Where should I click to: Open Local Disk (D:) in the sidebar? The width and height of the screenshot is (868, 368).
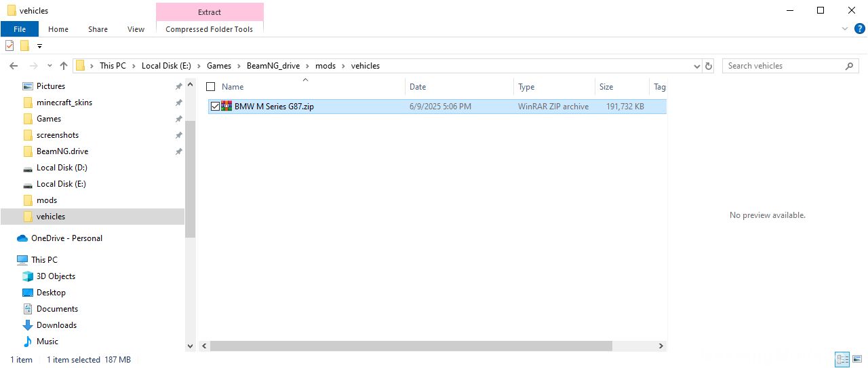pyautogui.click(x=62, y=168)
